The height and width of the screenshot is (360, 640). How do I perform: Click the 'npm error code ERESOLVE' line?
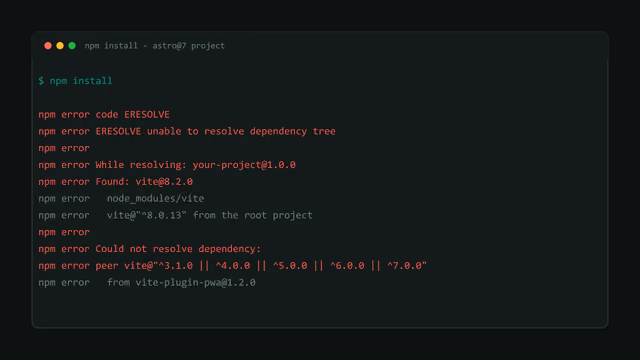tap(104, 115)
